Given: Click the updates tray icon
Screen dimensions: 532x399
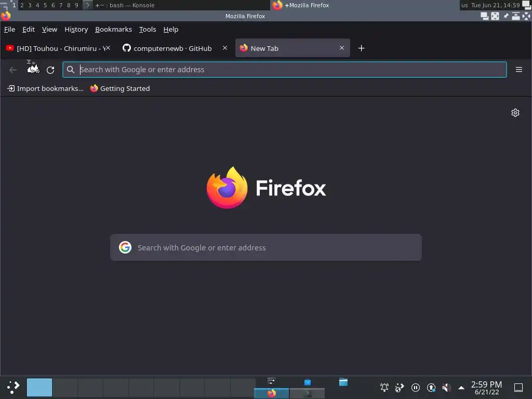Looking at the screenshot, I should (431, 387).
